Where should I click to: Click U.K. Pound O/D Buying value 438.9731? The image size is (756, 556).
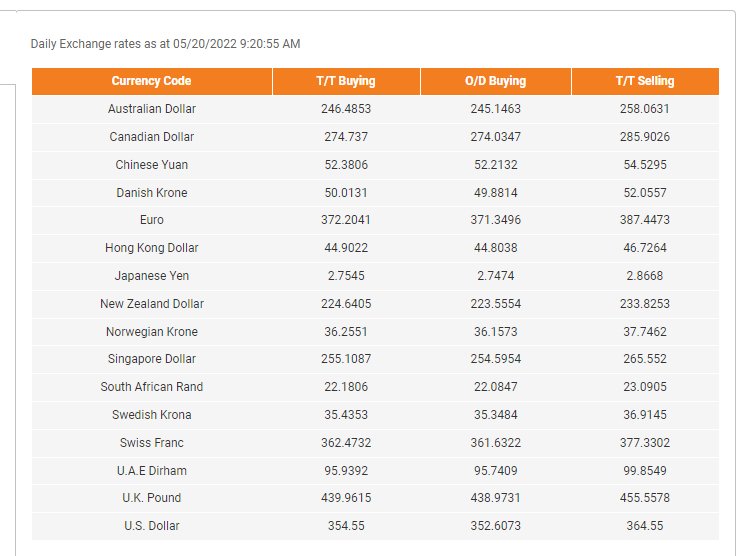coord(496,498)
